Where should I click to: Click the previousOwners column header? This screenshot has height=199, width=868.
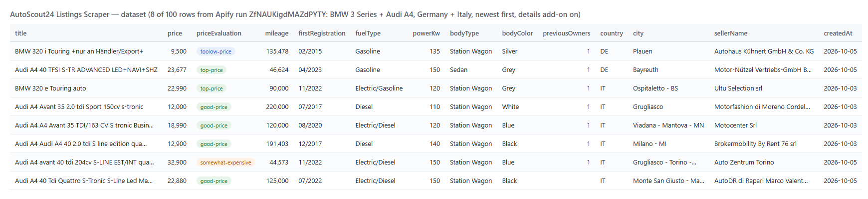567,33
